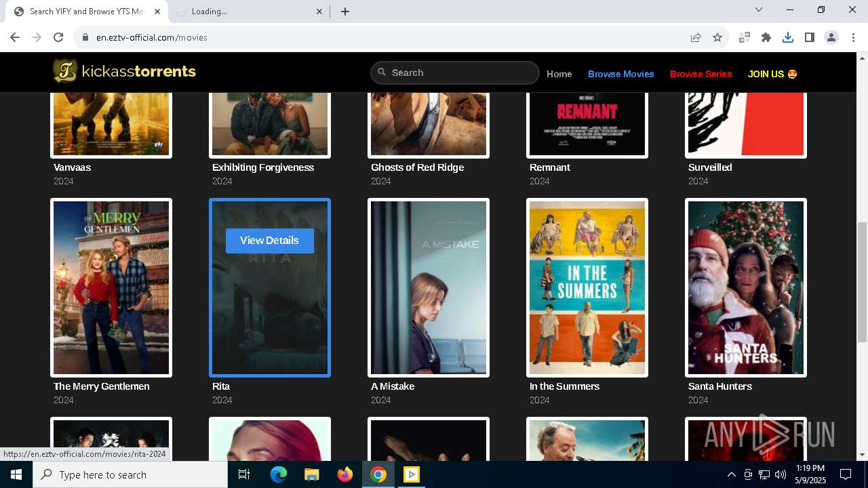Screen dimensions: 868x488
Task: Open Chrome three-dot menu
Action: (853, 37)
